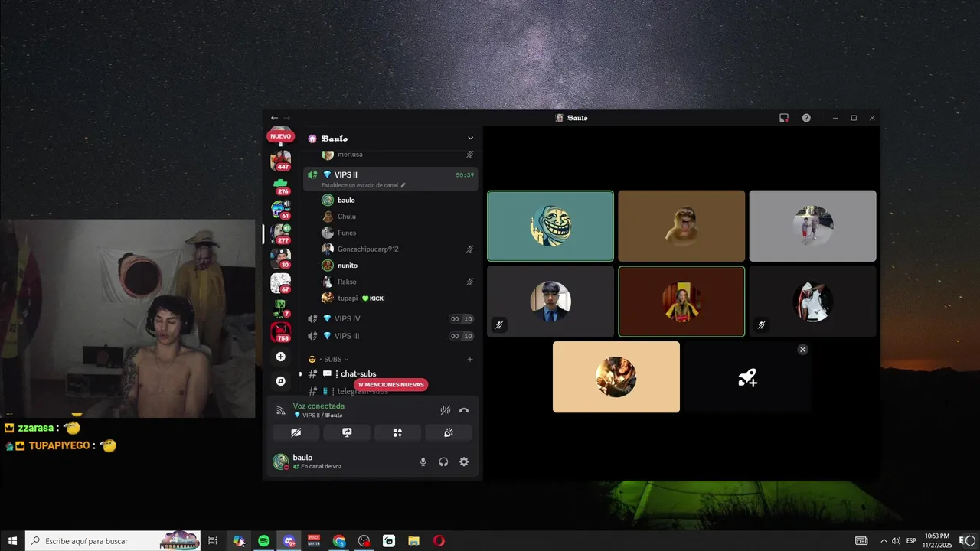Image resolution: width=980 pixels, height=551 pixels.
Task: Open Discover servers compass icon
Action: (280, 381)
